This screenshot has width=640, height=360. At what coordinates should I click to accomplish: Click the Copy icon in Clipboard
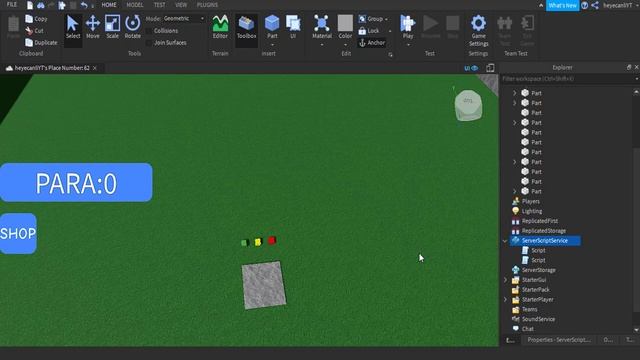29,19
